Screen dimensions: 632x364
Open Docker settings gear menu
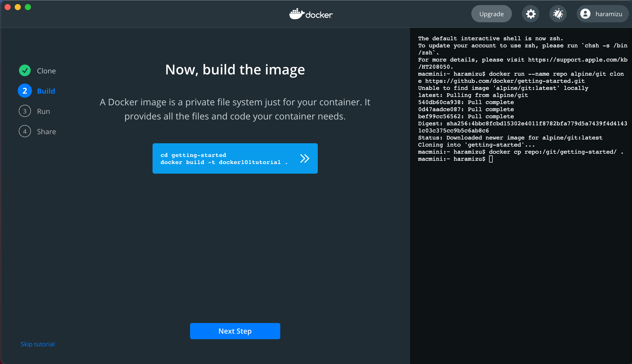point(531,14)
